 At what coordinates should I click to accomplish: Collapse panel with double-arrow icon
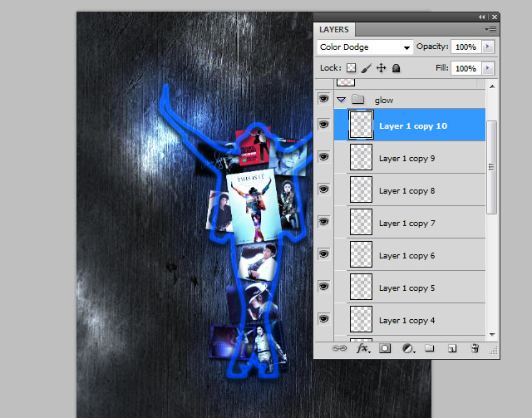[x=482, y=17]
